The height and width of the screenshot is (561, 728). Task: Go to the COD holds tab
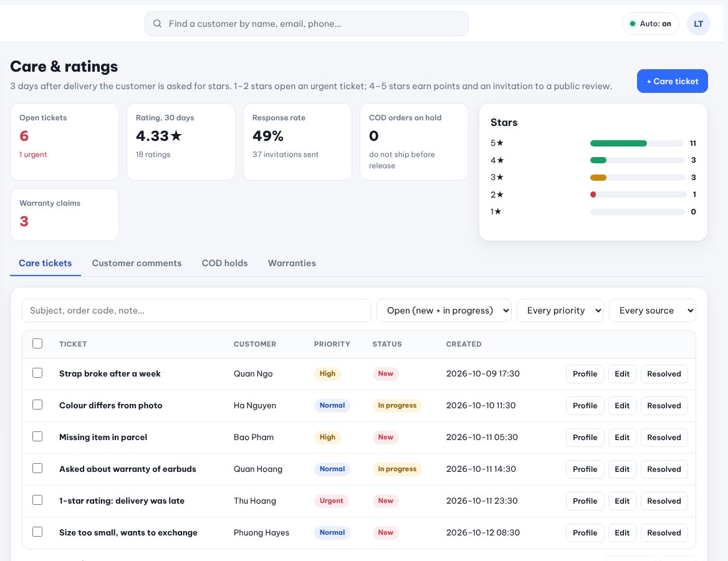(x=225, y=263)
